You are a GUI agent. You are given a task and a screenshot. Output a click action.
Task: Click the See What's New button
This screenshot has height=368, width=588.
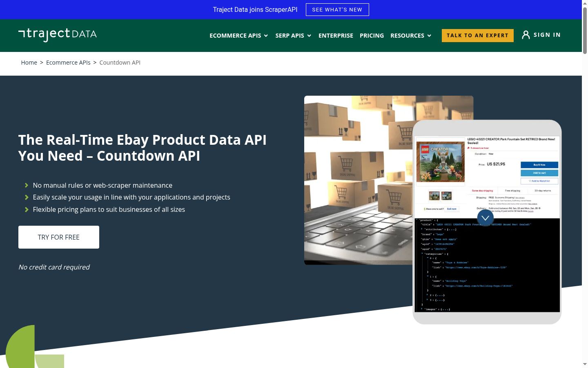(x=337, y=10)
